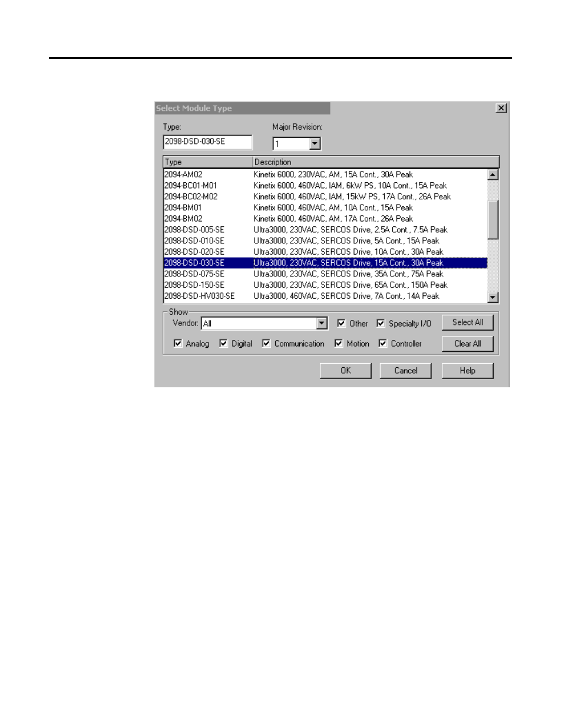The width and height of the screenshot is (562, 728).
Task: Open Help for module selection
Action: (x=467, y=371)
